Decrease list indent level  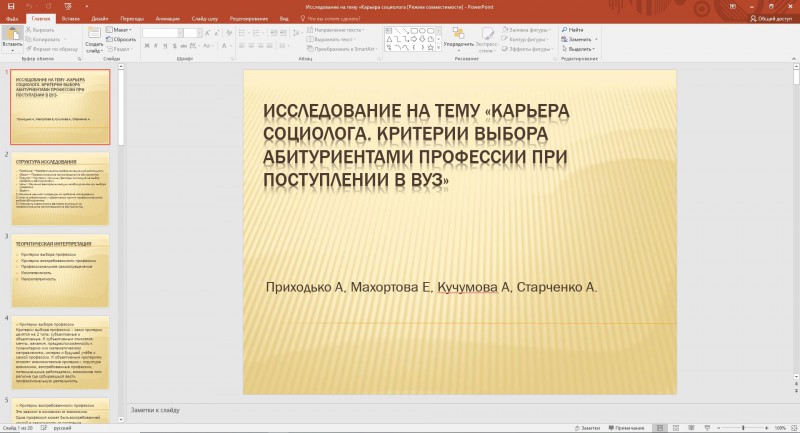[274, 33]
